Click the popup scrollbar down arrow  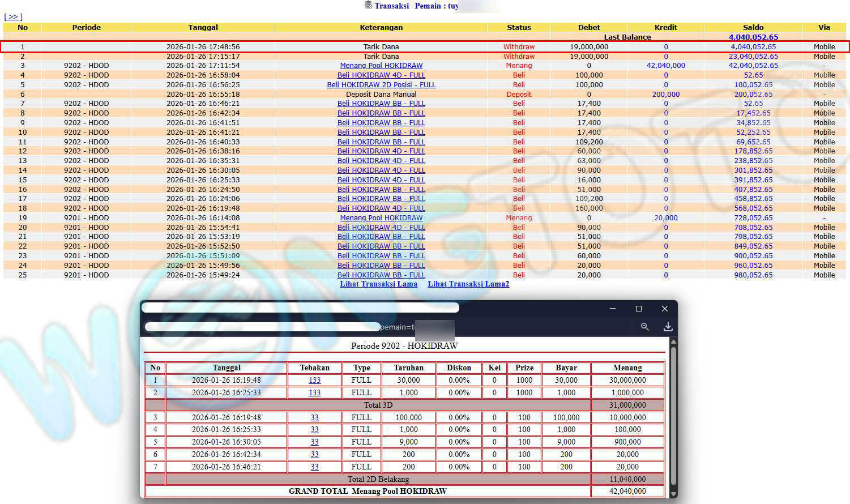click(673, 494)
